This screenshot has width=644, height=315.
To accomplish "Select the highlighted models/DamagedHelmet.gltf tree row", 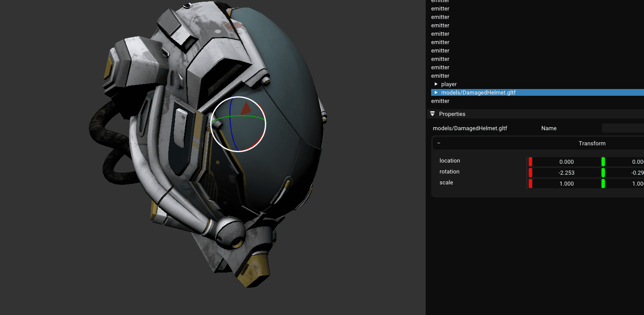I will tap(538, 92).
